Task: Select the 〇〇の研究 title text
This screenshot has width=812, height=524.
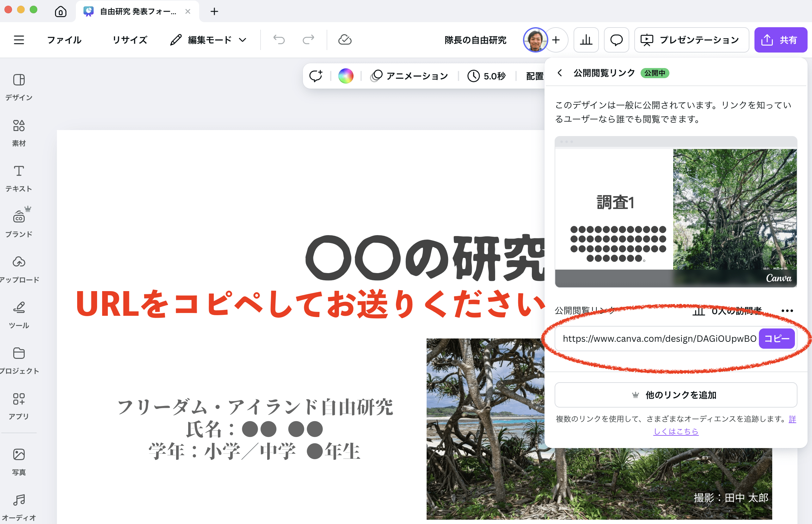Action: tap(425, 258)
